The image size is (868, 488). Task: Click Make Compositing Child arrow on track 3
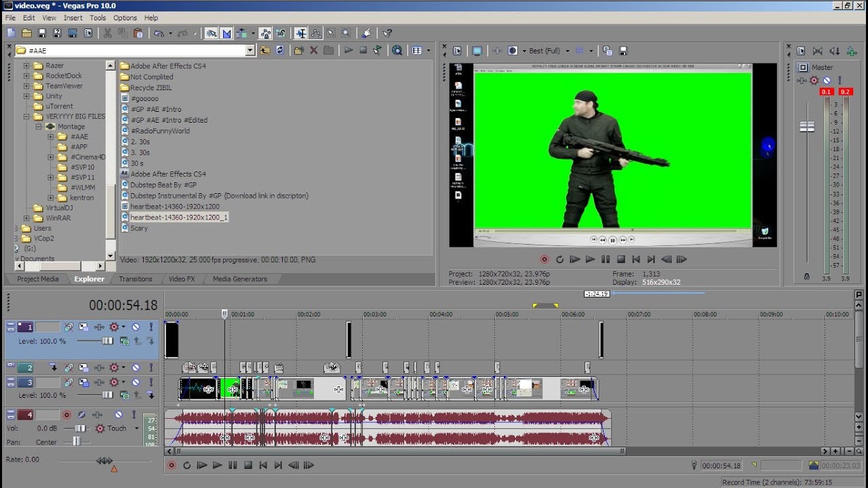coord(150,395)
